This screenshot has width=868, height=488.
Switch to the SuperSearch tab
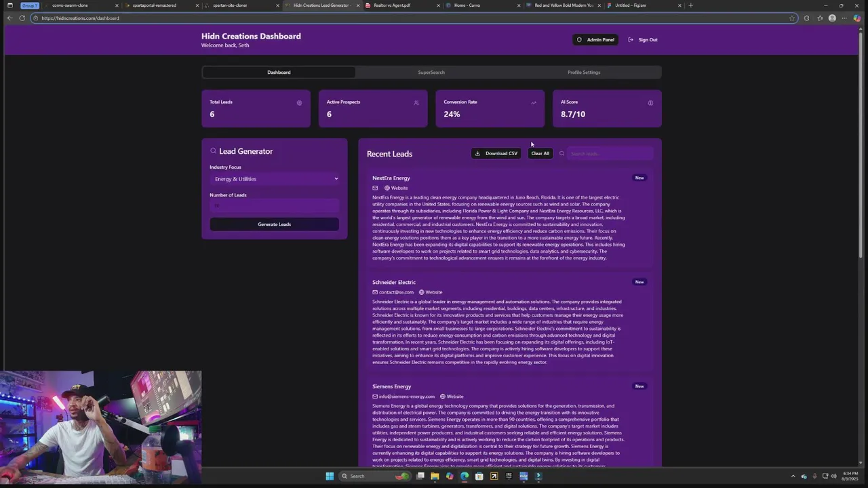point(431,72)
